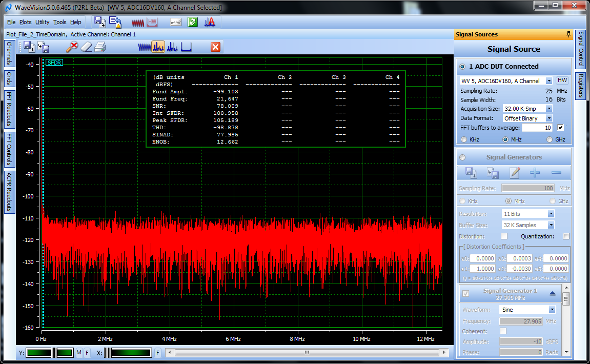Toggle the FFT buffers to average checkbox
Image resolution: width=590 pixels, height=364 pixels.
(x=560, y=128)
